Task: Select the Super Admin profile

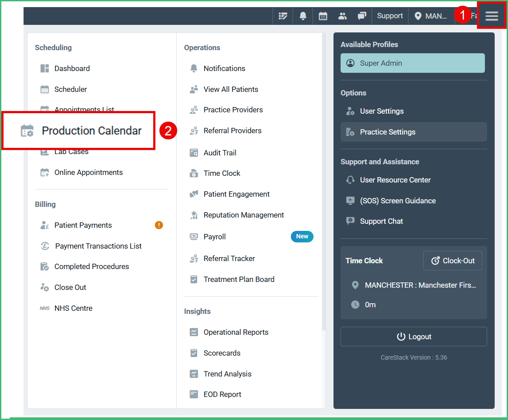Action: [413, 63]
